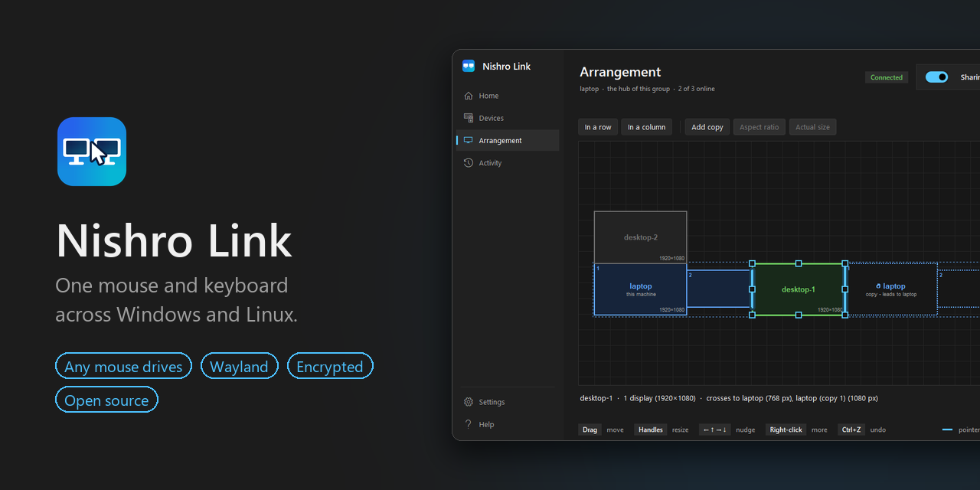Screen dimensions: 980x490
Task: Click the large Nishro Link app logo
Action: (x=92, y=152)
